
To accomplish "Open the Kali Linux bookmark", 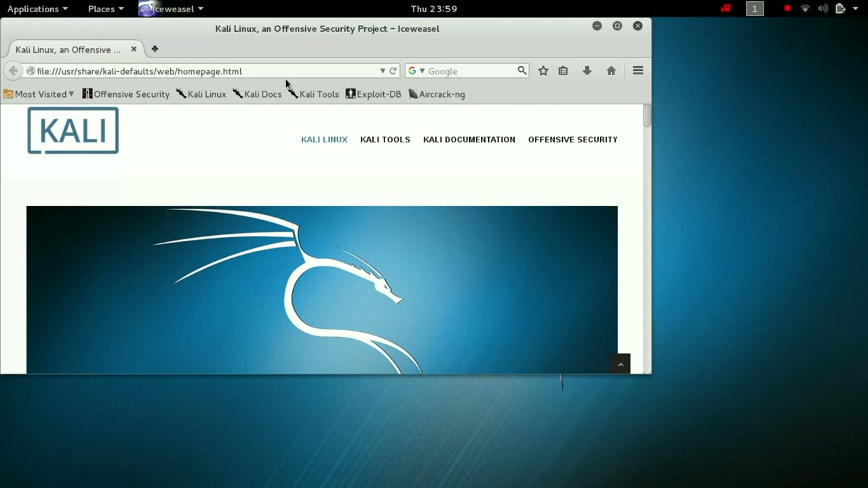I will [201, 94].
